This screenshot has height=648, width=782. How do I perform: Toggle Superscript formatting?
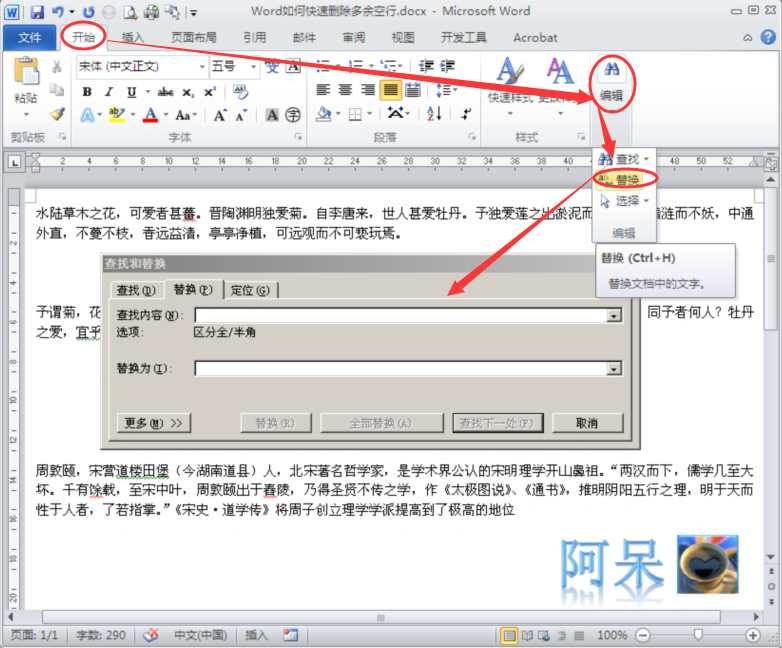[x=209, y=92]
